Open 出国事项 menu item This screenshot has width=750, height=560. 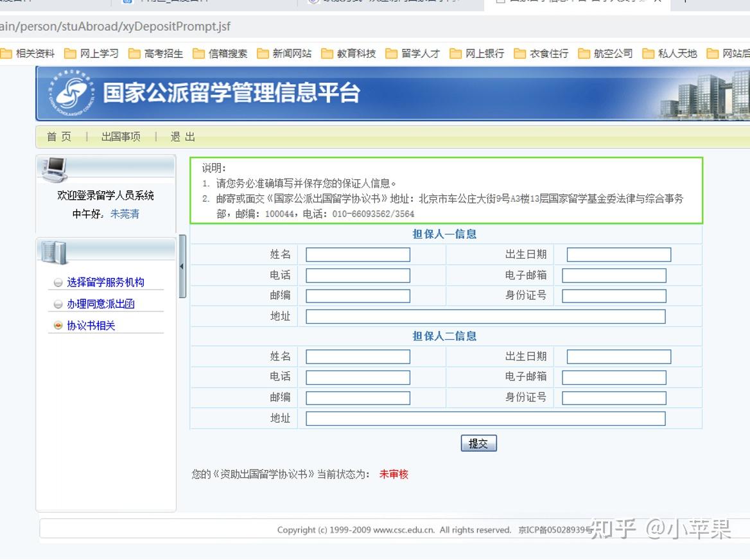point(121,137)
